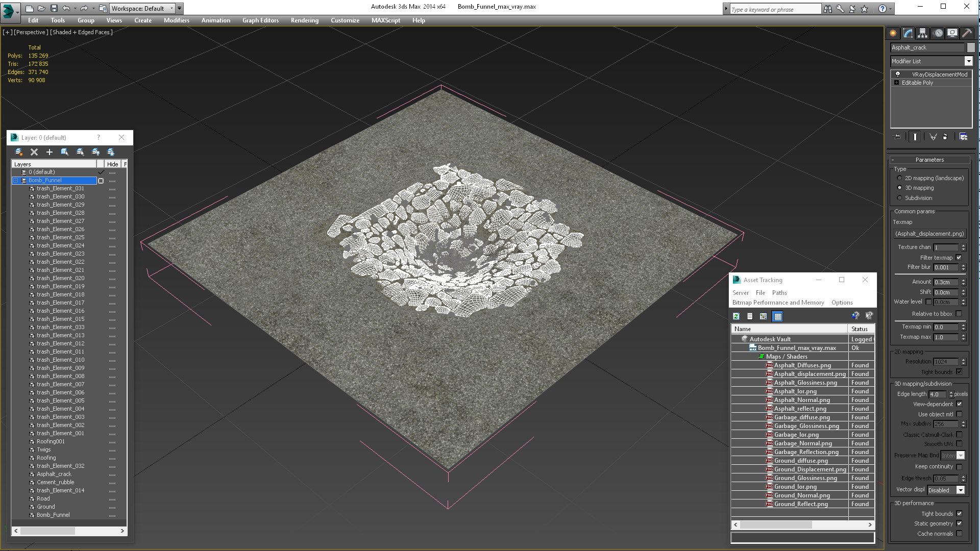Delete the highlighted layer with X icon
This screenshot has width=980, height=551.
[34, 152]
